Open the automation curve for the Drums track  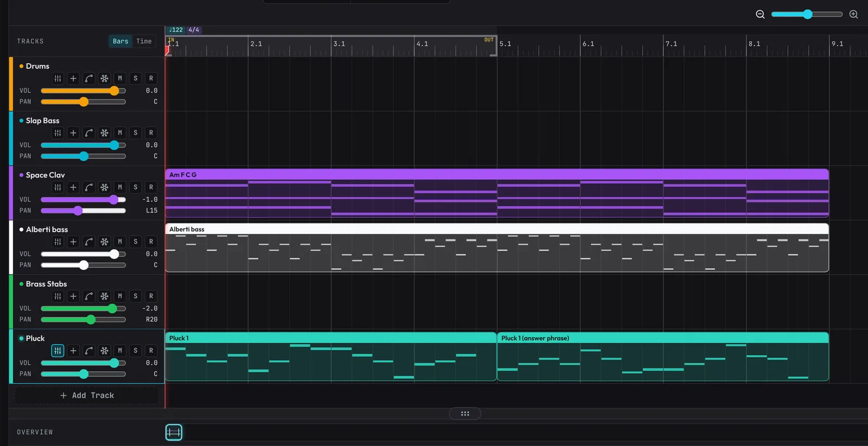[x=89, y=78]
